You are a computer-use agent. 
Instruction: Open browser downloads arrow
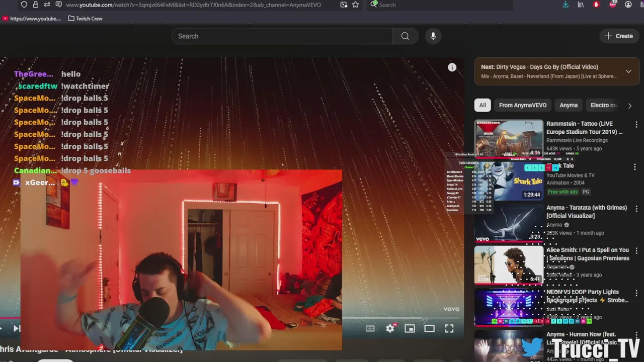pyautogui.click(x=566, y=5)
